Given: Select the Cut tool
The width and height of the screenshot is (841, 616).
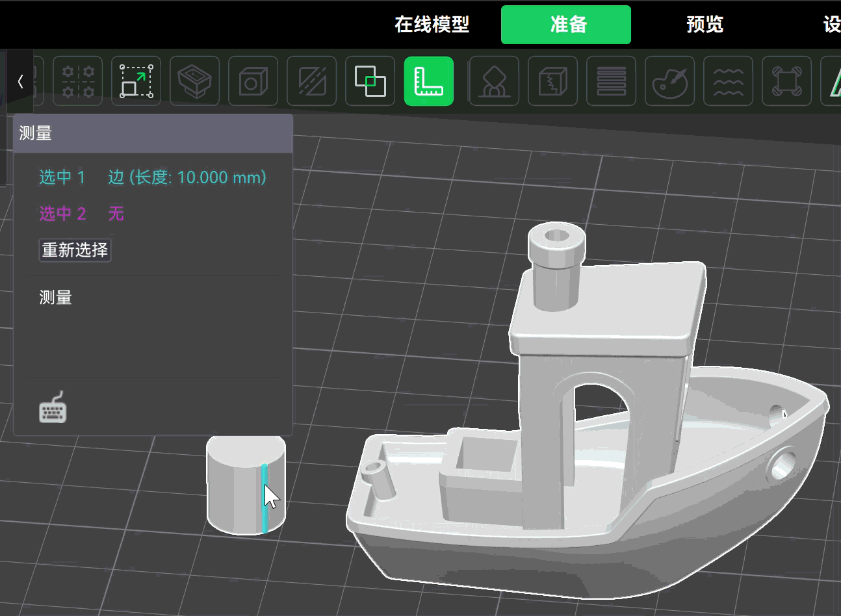Looking at the screenshot, I should [312, 81].
